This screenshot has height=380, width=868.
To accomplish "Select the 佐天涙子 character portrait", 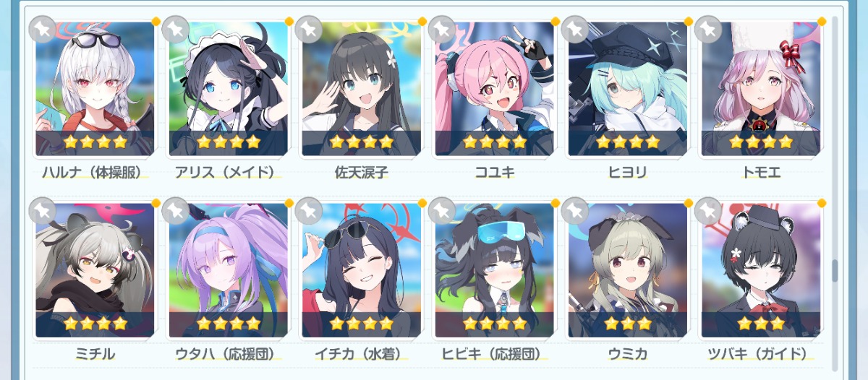I will (x=362, y=89).
